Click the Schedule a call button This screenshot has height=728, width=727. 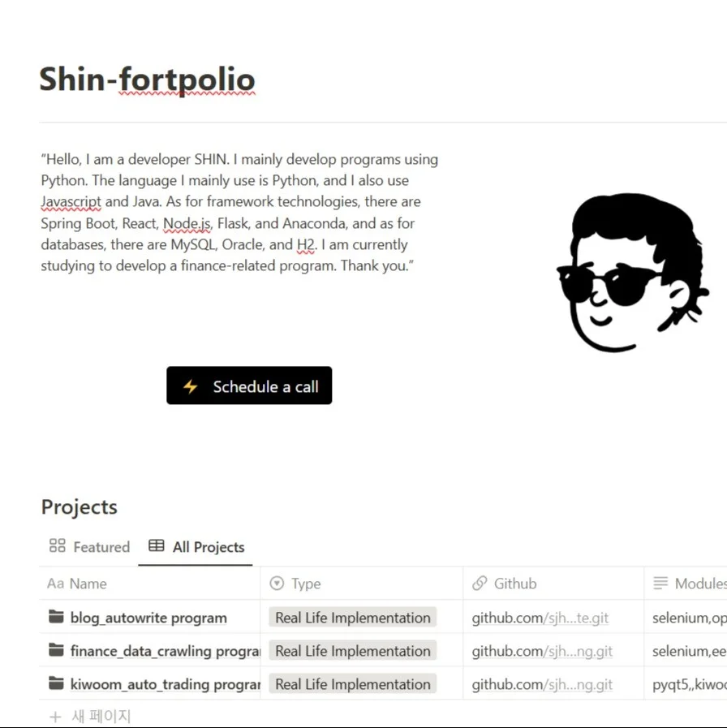pyautogui.click(x=249, y=386)
